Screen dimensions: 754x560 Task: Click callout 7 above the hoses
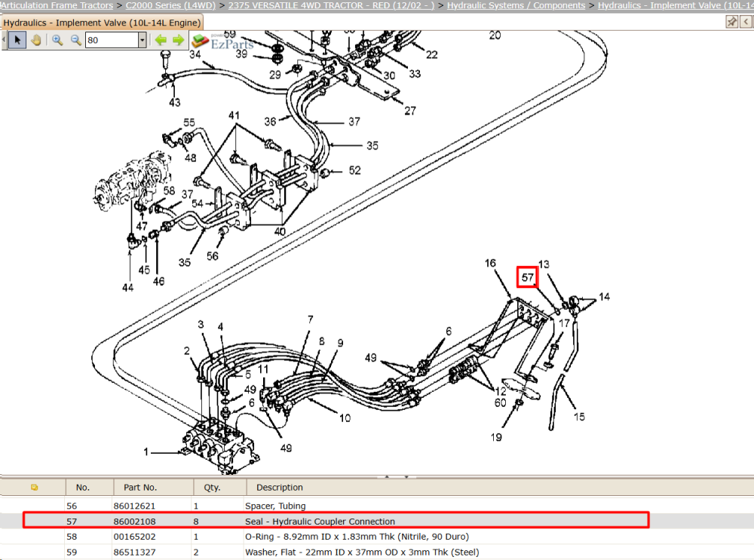311,319
